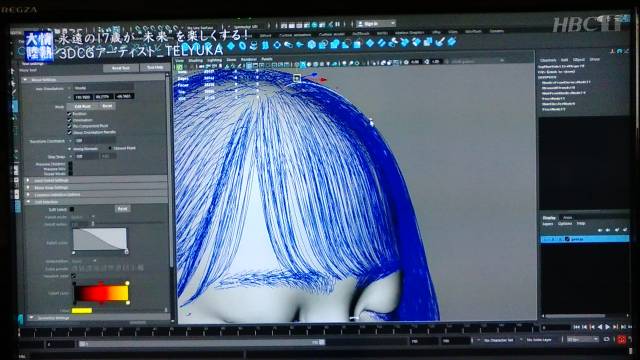
Task: Click the red-to-yellow falloff color ramp
Action: pyautogui.click(x=102, y=293)
